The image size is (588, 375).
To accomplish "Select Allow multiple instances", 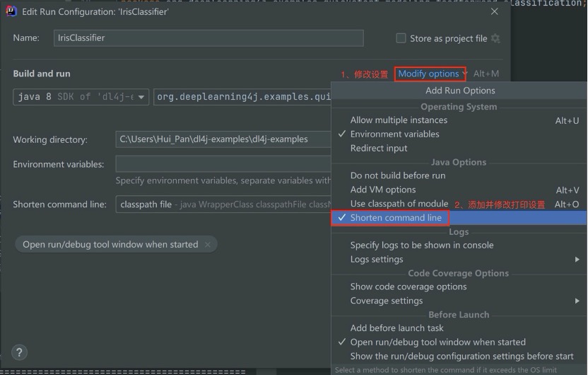I will pos(459,120).
